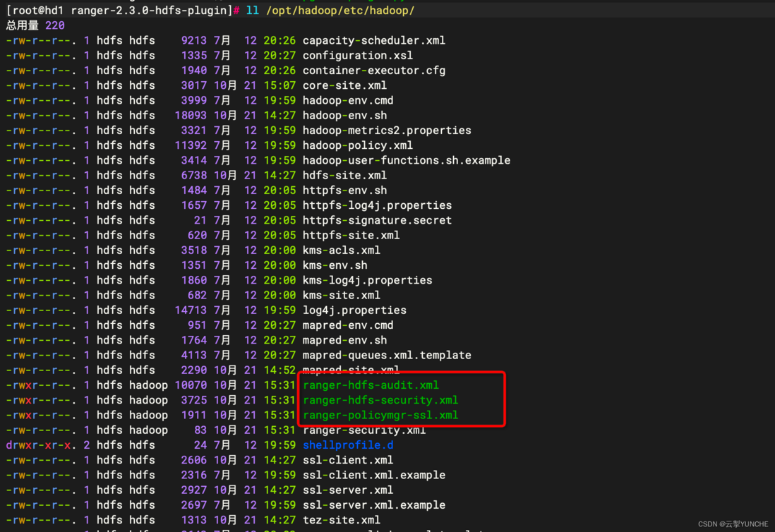
Task: Select core-site.xml filename
Action: click(x=344, y=85)
